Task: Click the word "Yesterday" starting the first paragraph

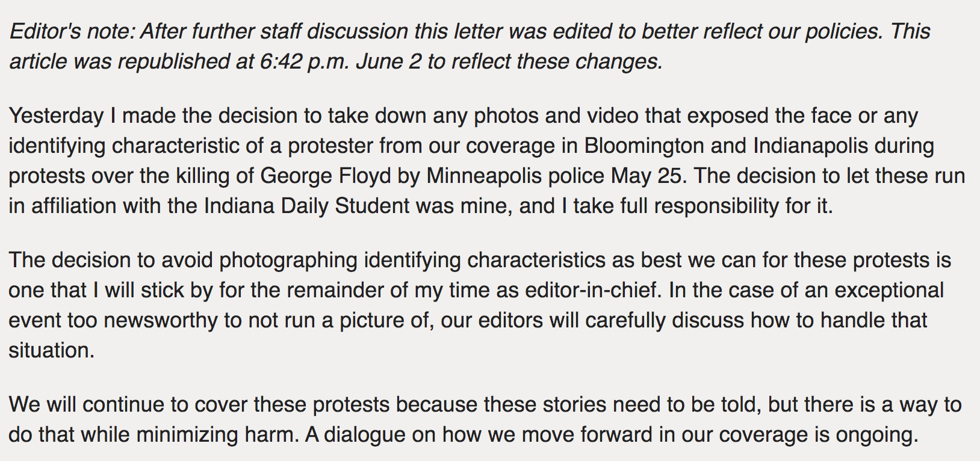Action: 57,116
